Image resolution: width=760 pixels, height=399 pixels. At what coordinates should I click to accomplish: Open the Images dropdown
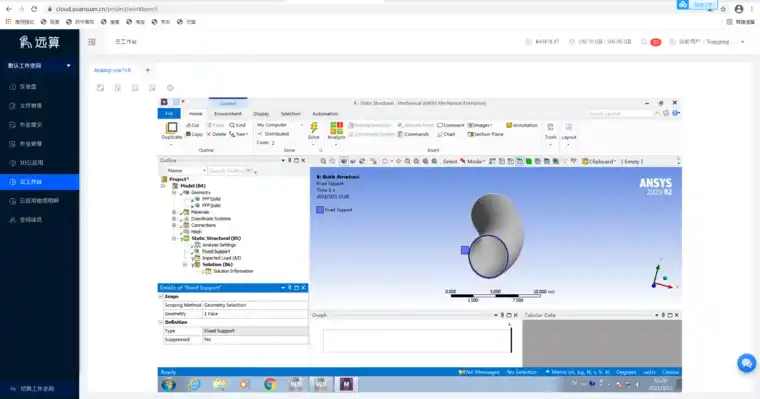click(480, 125)
